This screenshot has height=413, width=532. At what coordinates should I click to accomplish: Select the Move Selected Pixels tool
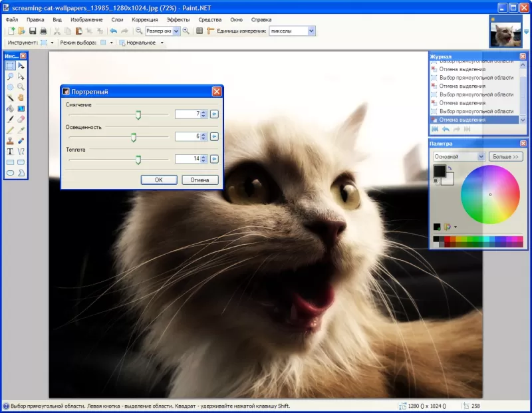pyautogui.click(x=21, y=65)
